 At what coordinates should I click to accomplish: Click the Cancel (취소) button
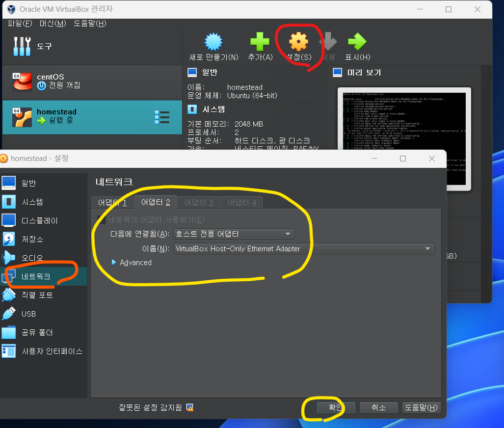[x=379, y=407]
